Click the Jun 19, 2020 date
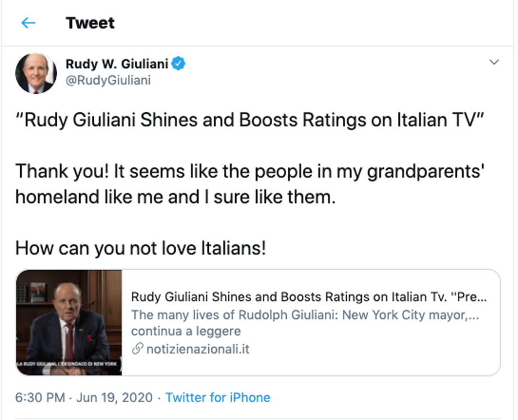This screenshot has width=518, height=420. 114,398
